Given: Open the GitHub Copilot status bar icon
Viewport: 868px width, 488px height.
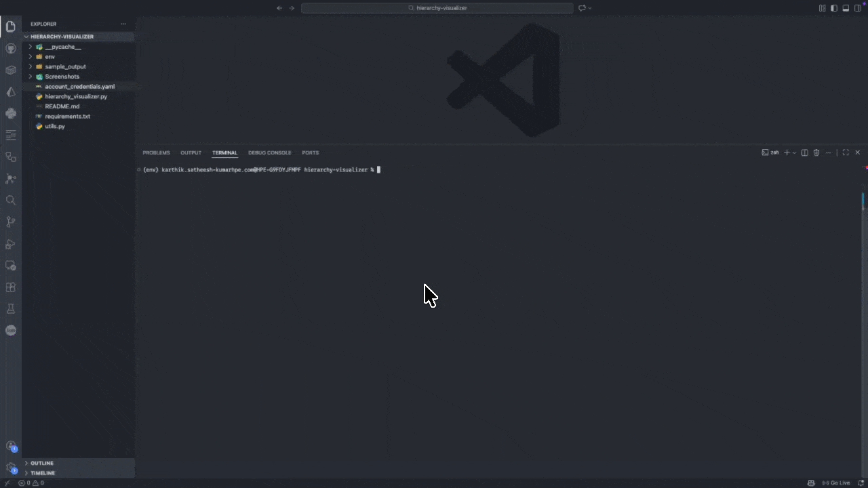Looking at the screenshot, I should tap(811, 483).
